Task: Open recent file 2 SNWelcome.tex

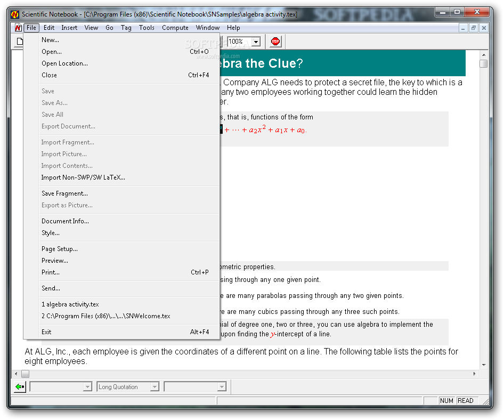Action: click(x=122, y=316)
